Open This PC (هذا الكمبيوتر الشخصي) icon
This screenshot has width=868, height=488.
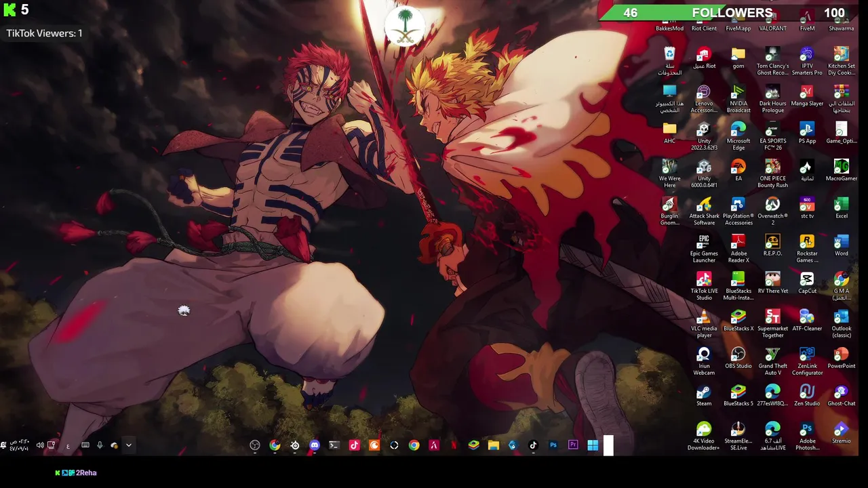tap(669, 98)
